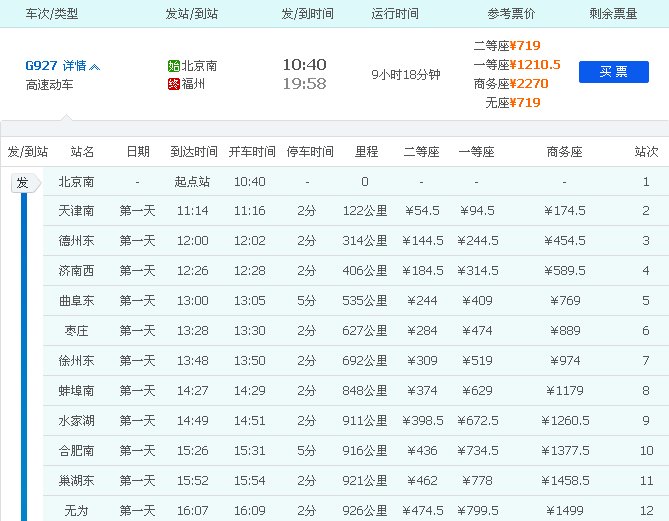Click 5分 stop duration at 合肥南

pos(307,451)
